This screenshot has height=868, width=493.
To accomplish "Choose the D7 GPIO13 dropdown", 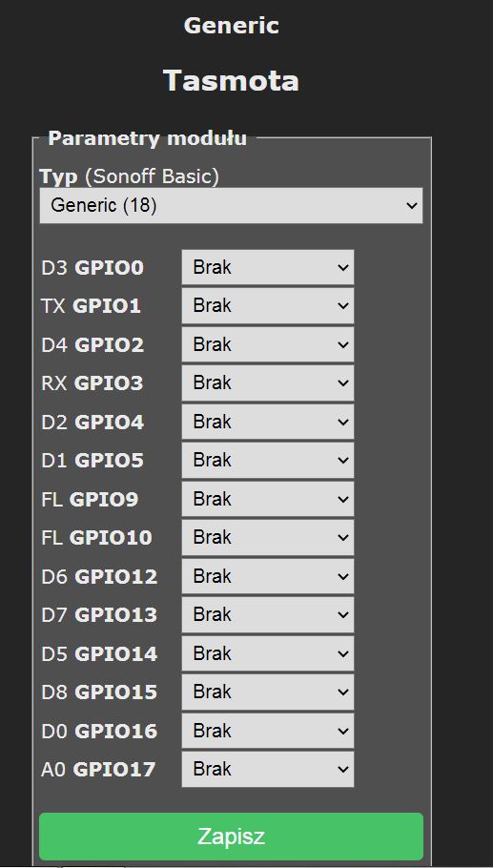I will (x=268, y=615).
